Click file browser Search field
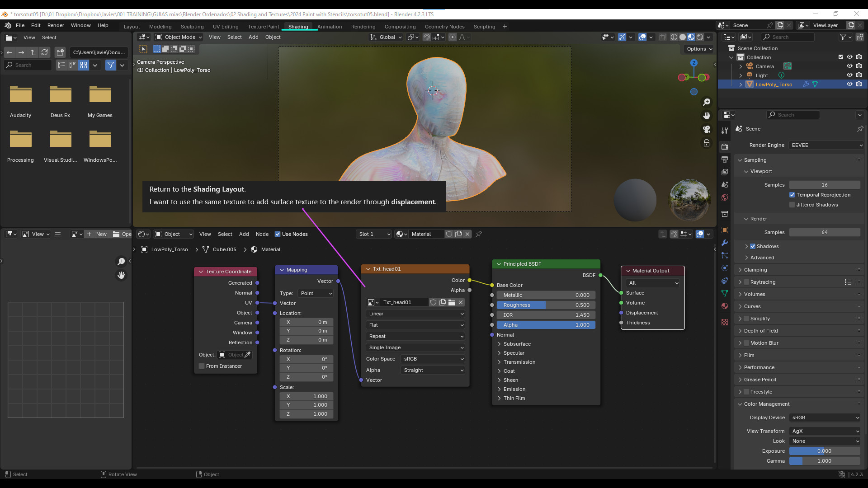This screenshot has width=868, height=488. click(28, 65)
